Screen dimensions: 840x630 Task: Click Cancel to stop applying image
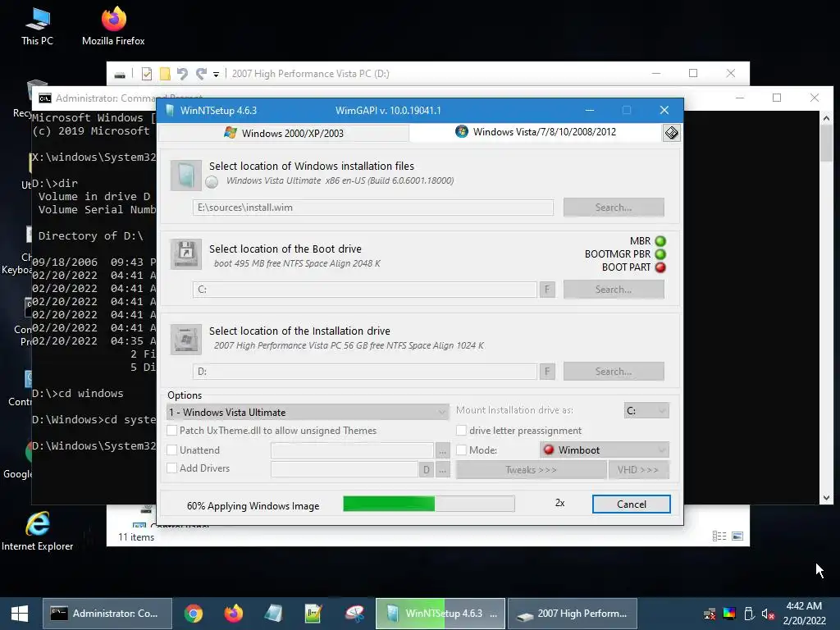pyautogui.click(x=631, y=504)
